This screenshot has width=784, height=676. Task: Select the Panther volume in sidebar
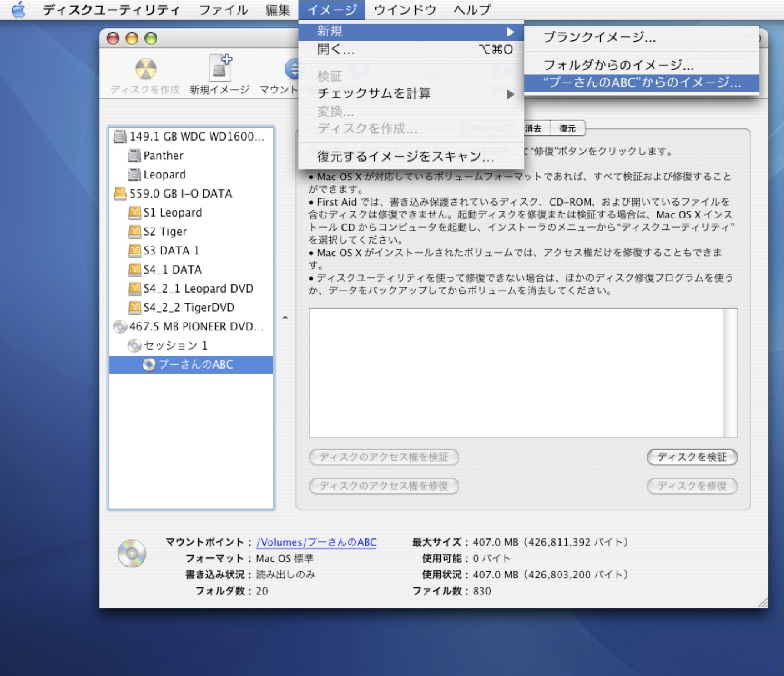[164, 155]
